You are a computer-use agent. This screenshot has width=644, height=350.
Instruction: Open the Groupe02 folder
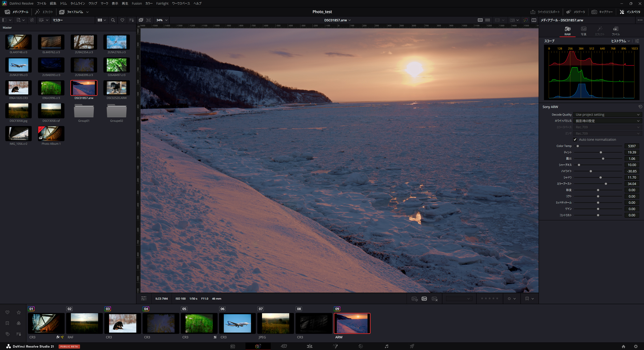(116, 112)
